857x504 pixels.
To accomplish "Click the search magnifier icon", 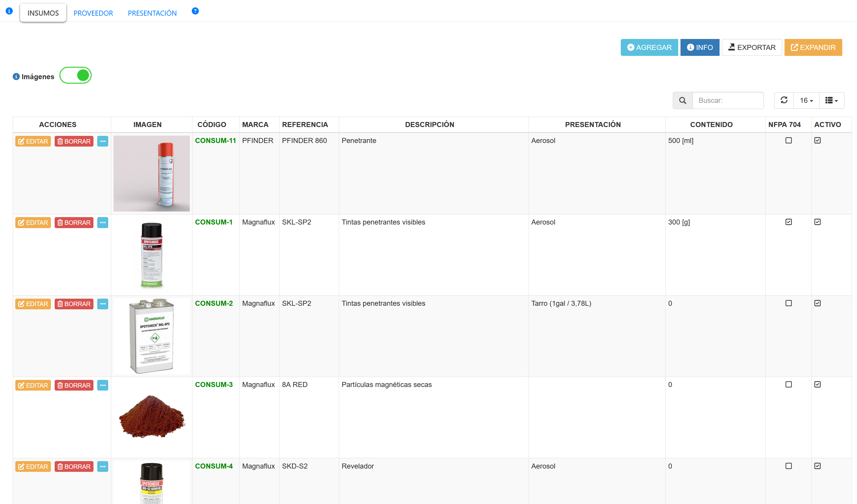I will pos(682,101).
